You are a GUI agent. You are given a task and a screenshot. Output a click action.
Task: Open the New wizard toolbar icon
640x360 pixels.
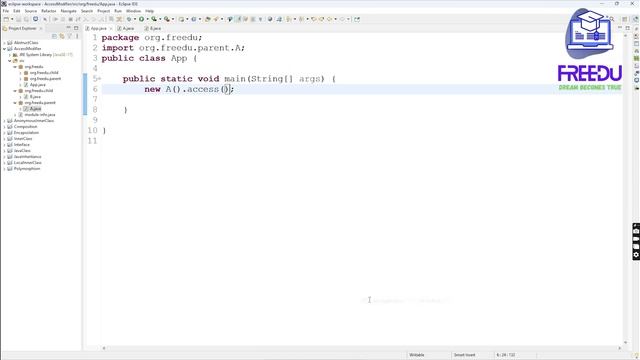[x=6, y=19]
